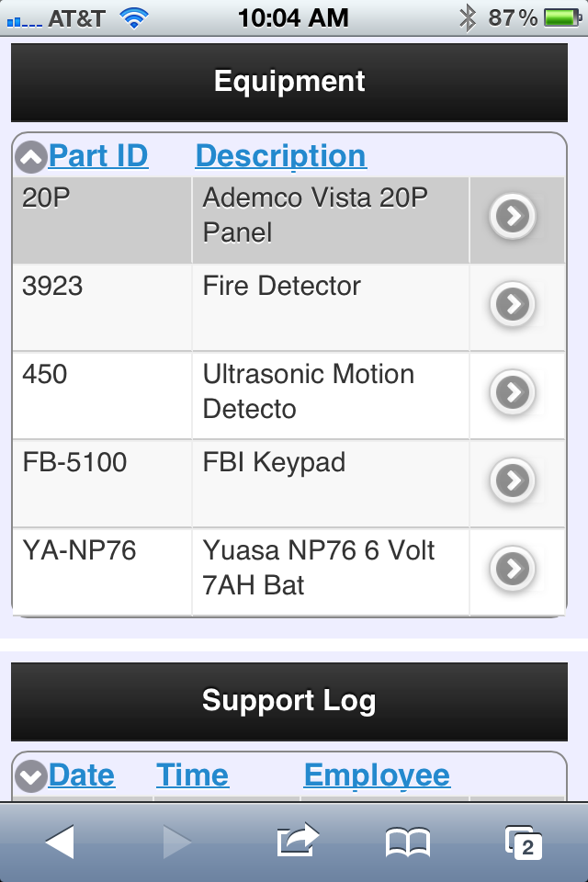The width and height of the screenshot is (588, 882).
Task: Expand the Support Log with down chevron
Action: [31, 776]
